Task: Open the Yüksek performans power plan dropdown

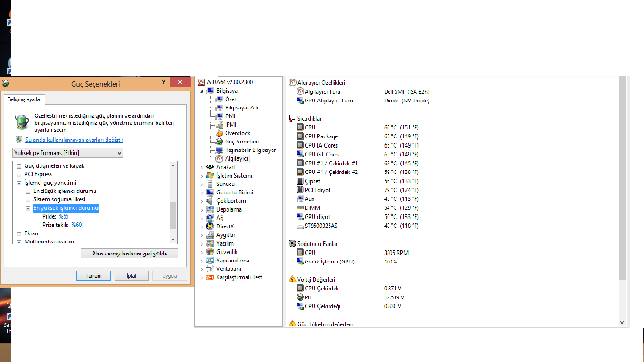Action: pyautogui.click(x=67, y=153)
